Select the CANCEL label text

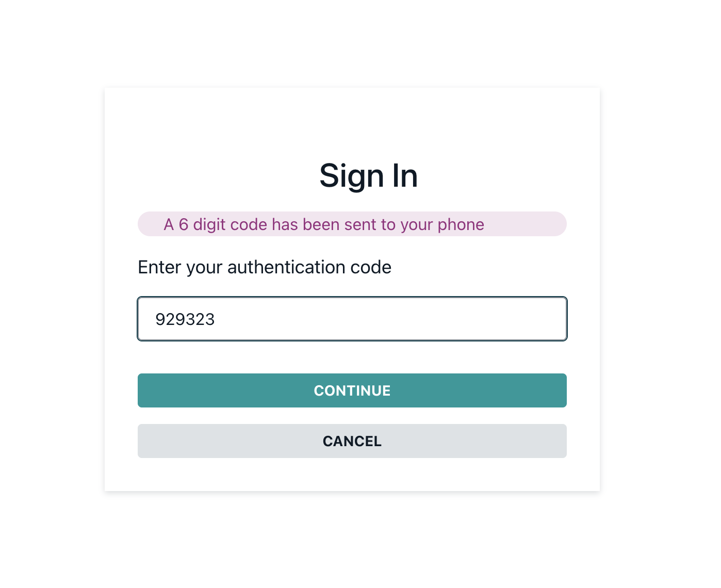(352, 441)
